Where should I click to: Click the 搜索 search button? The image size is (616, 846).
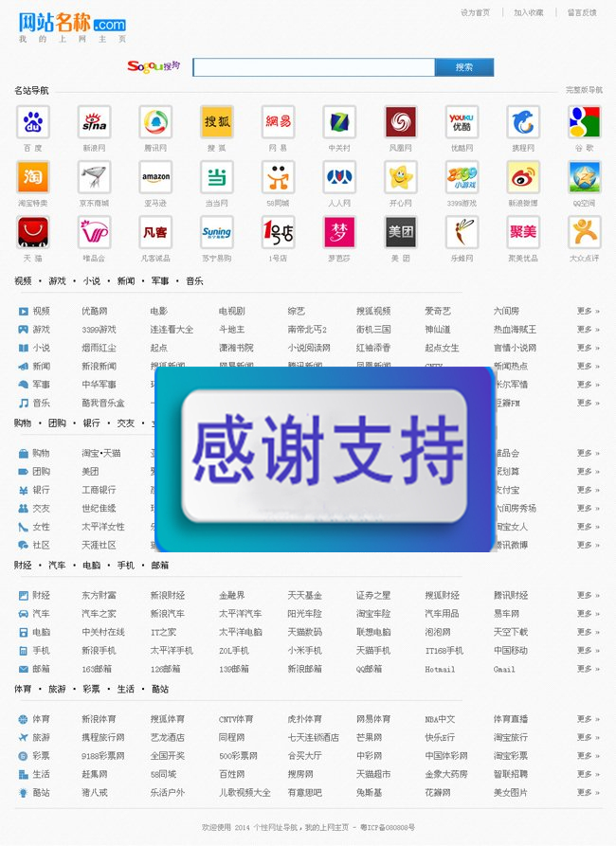463,67
